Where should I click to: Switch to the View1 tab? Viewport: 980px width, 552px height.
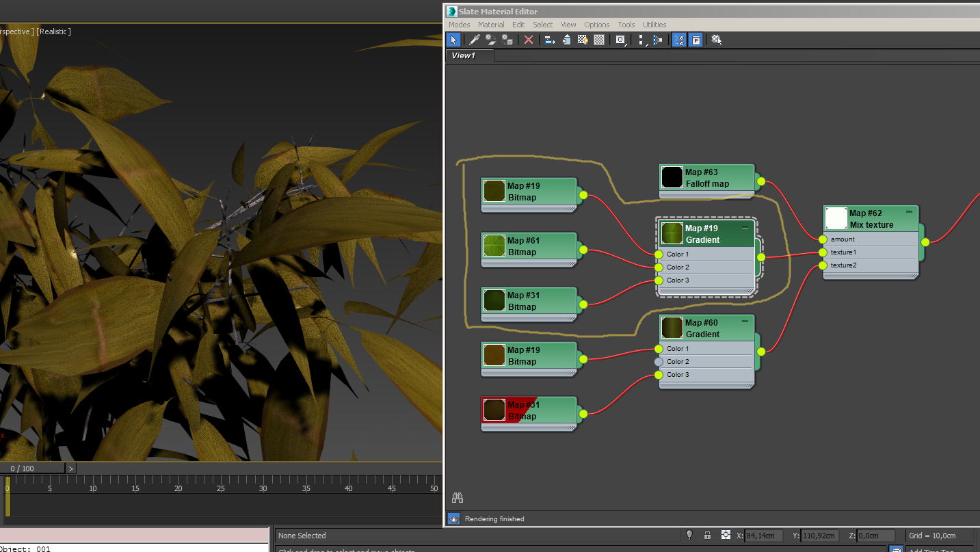[x=463, y=55]
